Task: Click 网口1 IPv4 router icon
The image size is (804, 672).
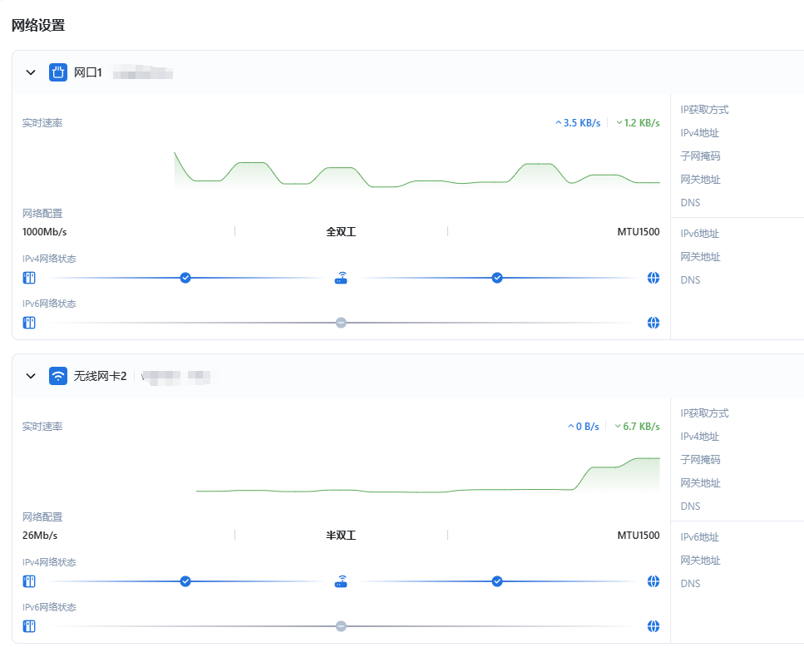Action: point(341,278)
